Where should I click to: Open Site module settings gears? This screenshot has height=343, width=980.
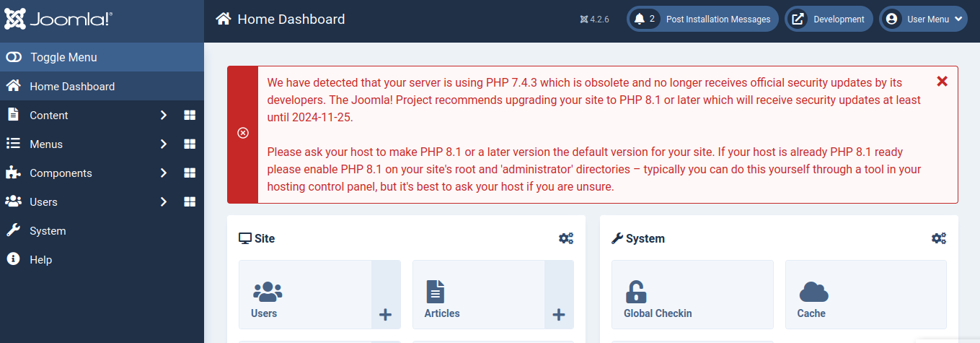click(566, 238)
